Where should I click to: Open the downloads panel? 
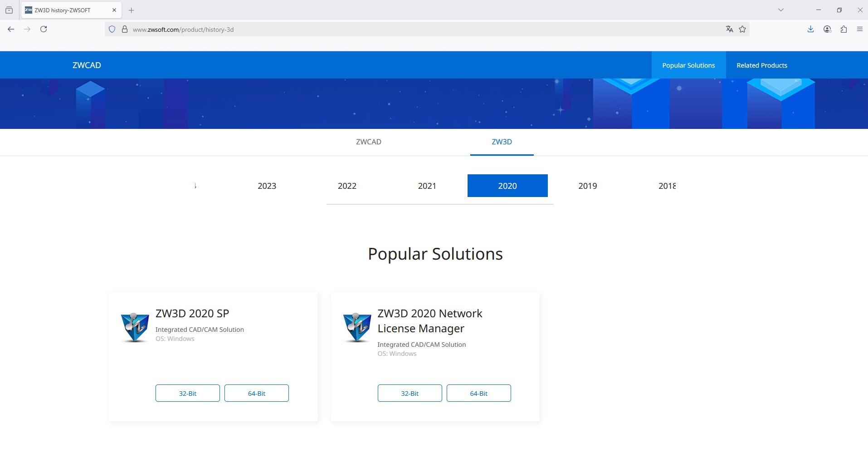coord(811,29)
